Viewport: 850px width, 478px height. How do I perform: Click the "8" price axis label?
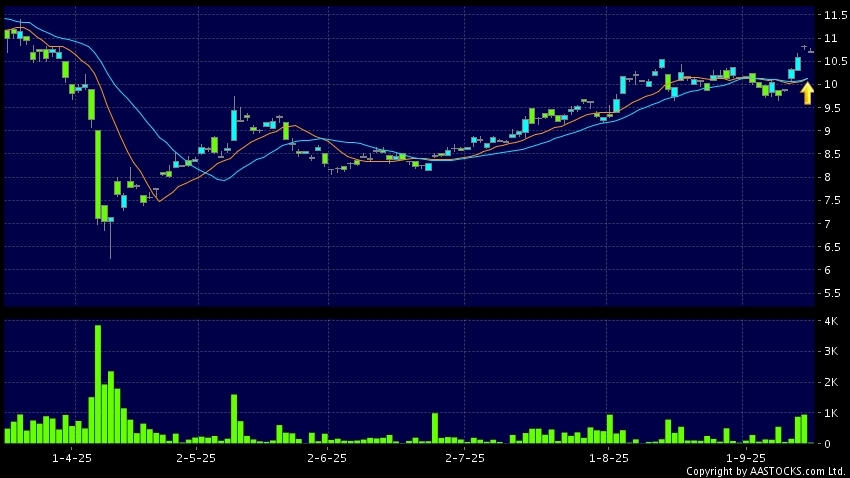coord(827,177)
